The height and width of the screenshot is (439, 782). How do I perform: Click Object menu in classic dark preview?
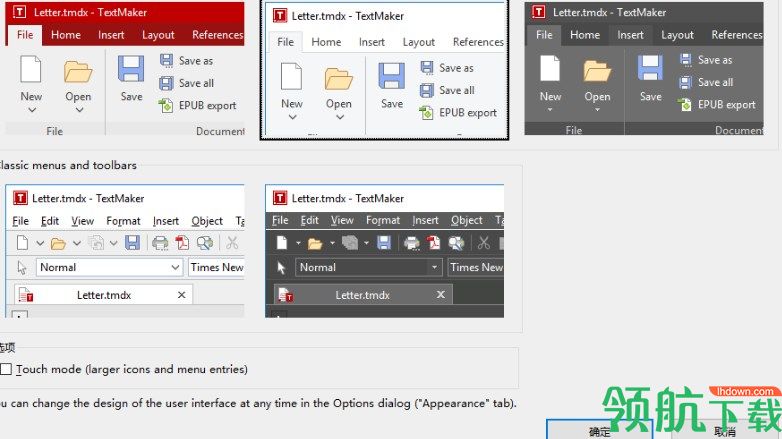coord(467,220)
